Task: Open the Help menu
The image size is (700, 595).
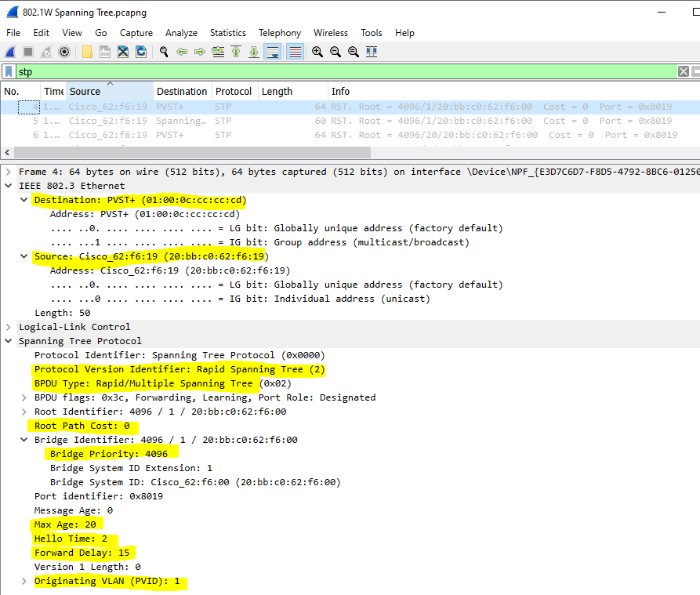Action: click(x=404, y=33)
